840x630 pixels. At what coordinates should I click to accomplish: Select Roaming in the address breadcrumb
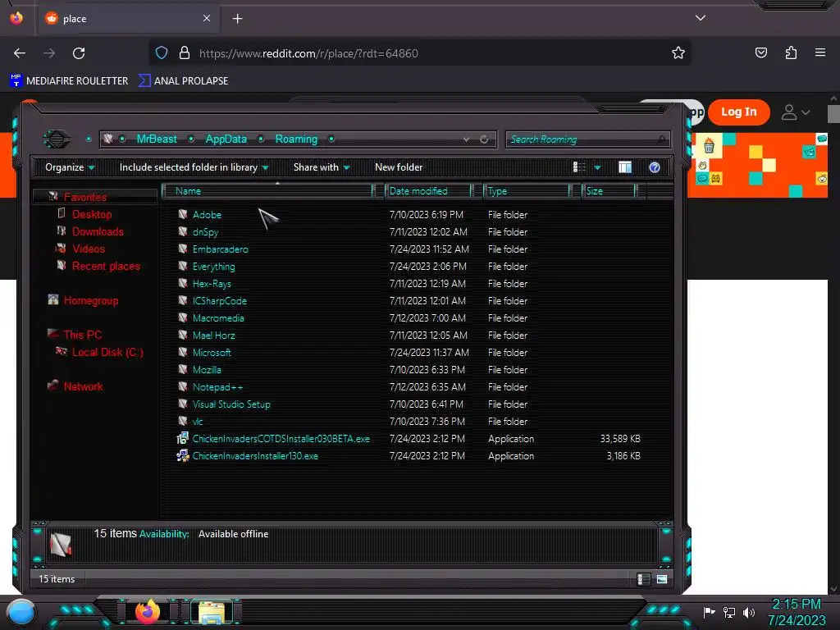(x=296, y=139)
